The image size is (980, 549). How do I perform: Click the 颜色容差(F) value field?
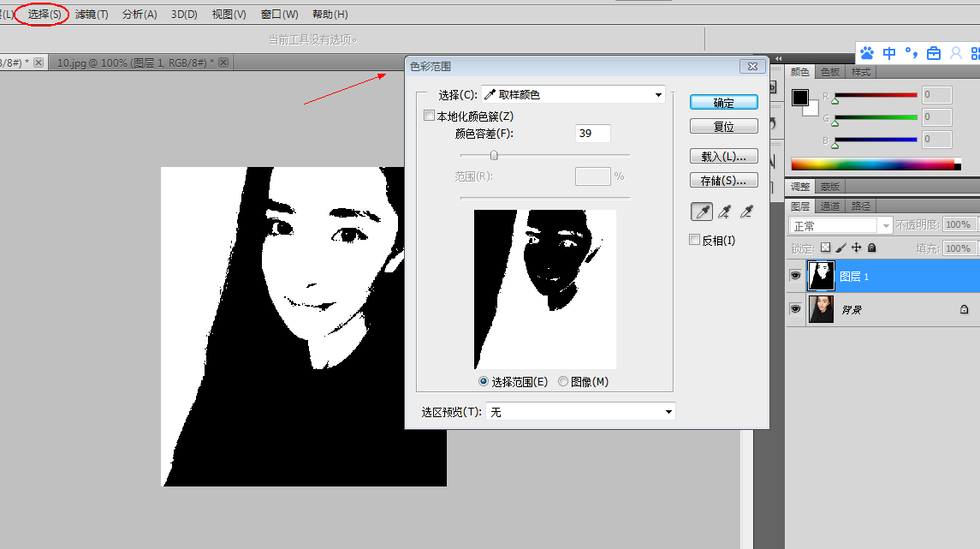(592, 134)
